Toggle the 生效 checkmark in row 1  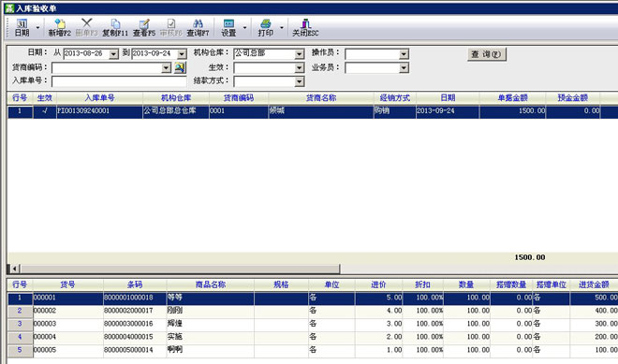pyautogui.click(x=45, y=111)
